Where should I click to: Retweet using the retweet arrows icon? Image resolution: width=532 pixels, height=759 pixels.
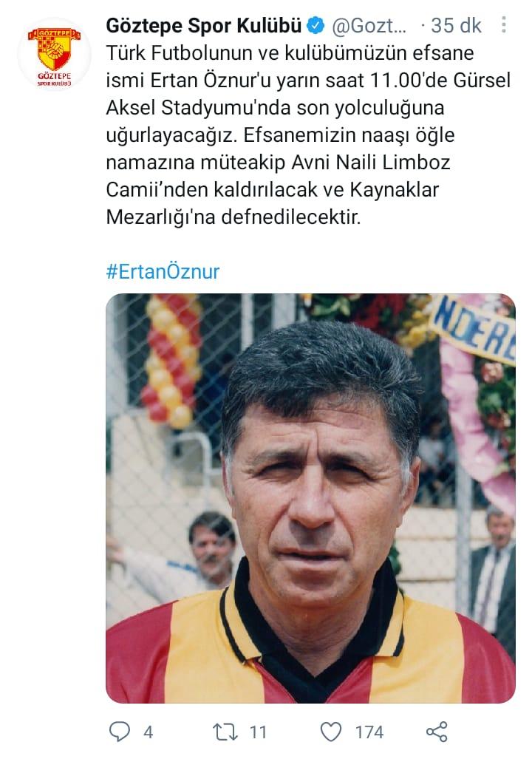[x=225, y=732]
